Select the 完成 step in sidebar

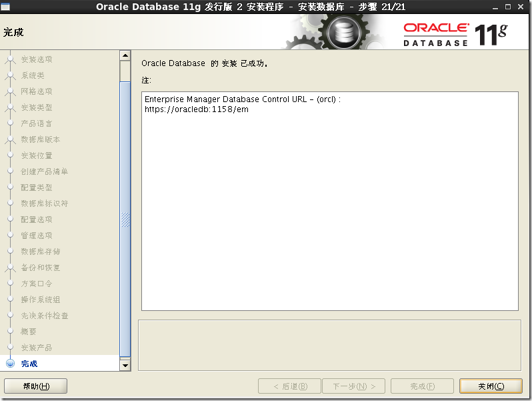pos(29,364)
